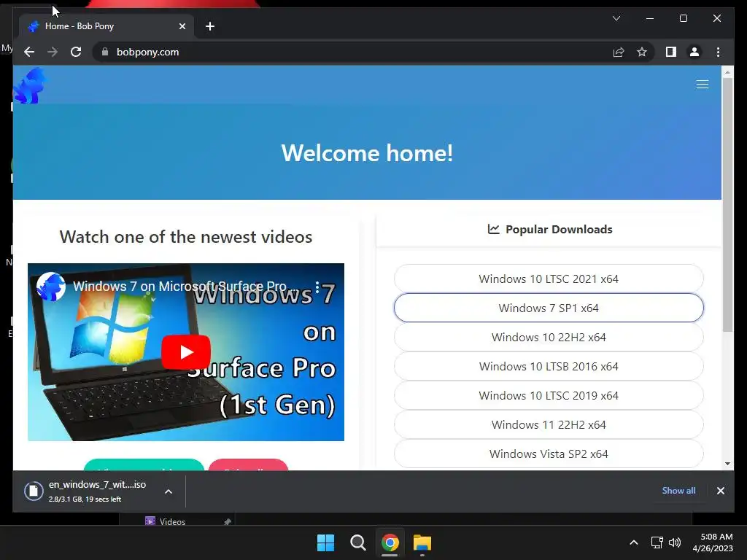747x560 pixels.
Task: Open Chrome three-dot menu
Action: pos(718,52)
